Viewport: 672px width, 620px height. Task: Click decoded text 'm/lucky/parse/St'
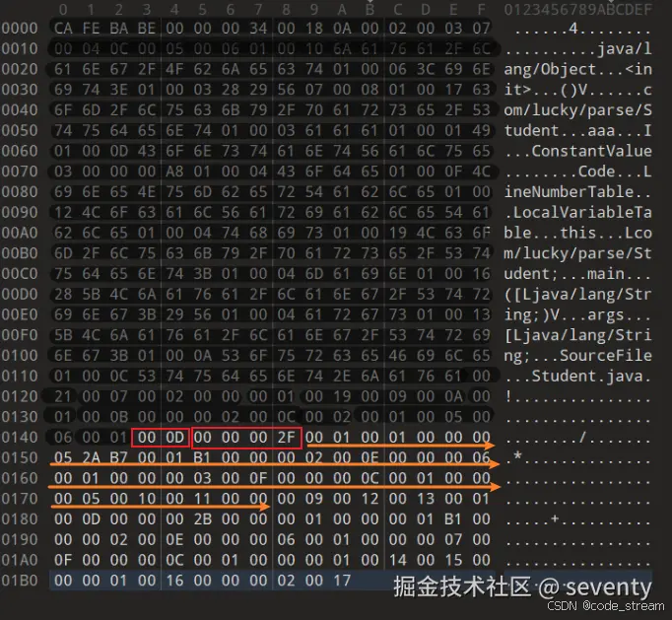[578, 253]
